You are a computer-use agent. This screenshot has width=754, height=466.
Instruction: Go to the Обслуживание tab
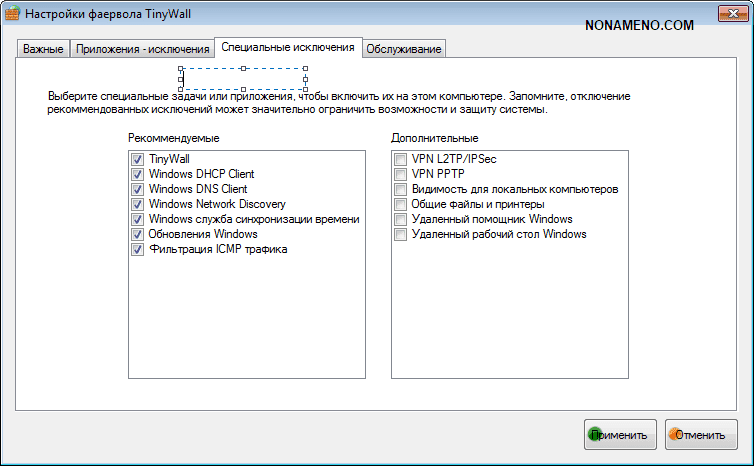coord(403,49)
